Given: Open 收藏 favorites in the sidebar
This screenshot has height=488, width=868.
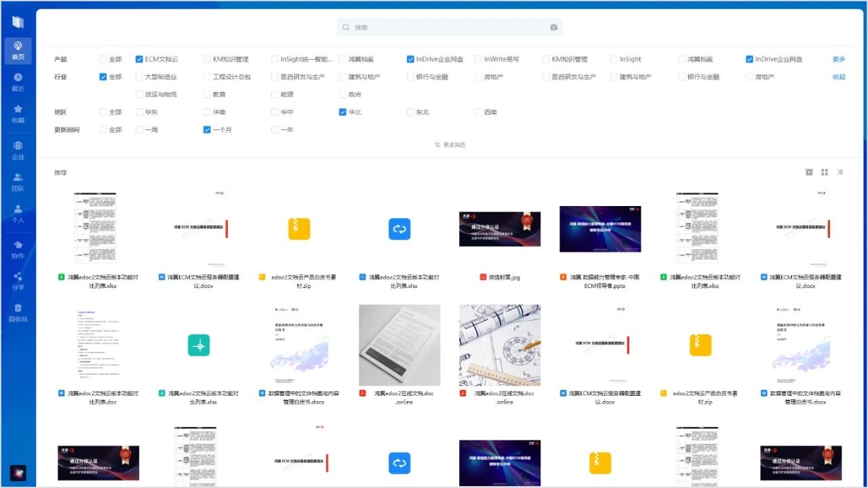Looking at the screenshot, I should tap(18, 113).
